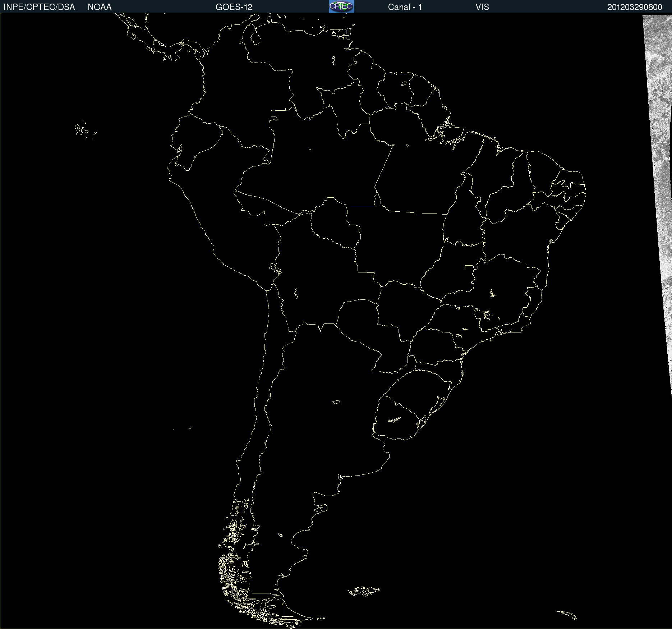
Task: Click the INPE/CPTEC/DSA header text
Action: tap(39, 7)
